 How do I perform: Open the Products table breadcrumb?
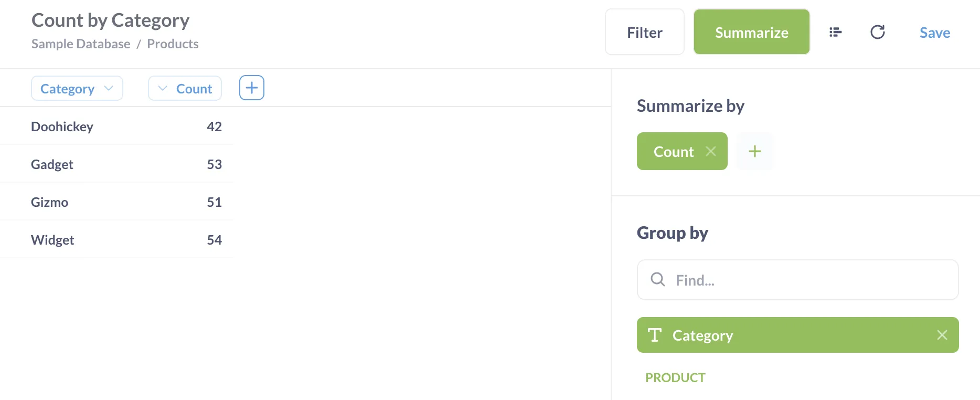173,44
